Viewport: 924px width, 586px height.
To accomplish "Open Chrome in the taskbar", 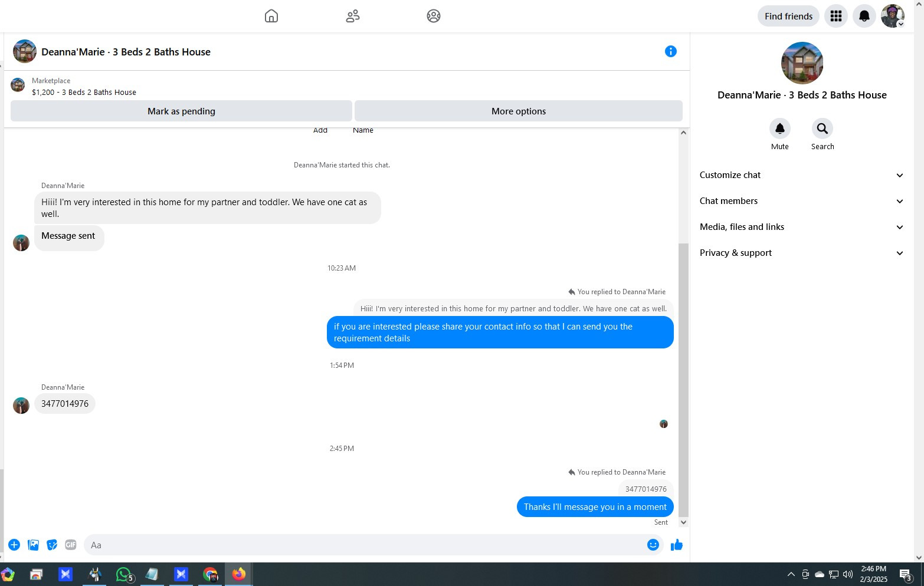I will [210, 574].
